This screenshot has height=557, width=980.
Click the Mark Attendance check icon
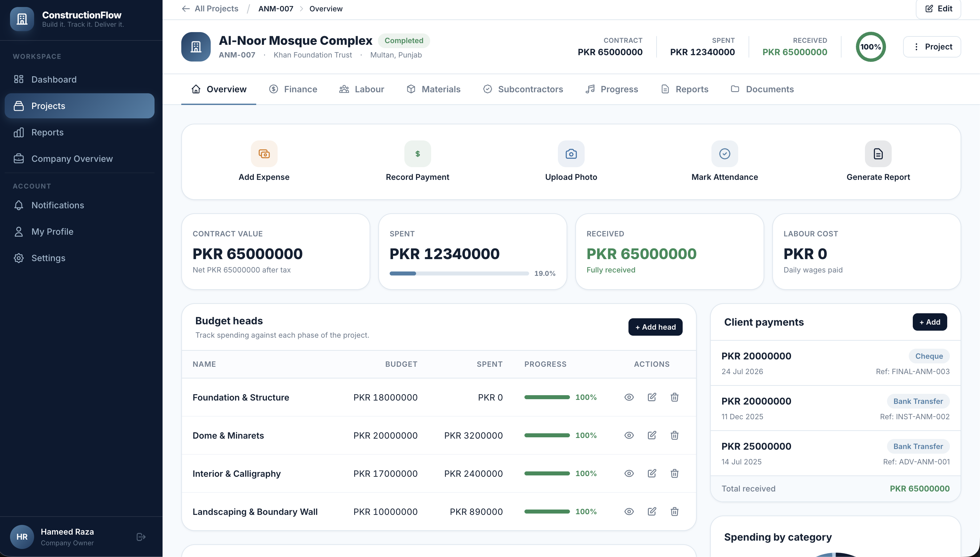pyautogui.click(x=724, y=154)
